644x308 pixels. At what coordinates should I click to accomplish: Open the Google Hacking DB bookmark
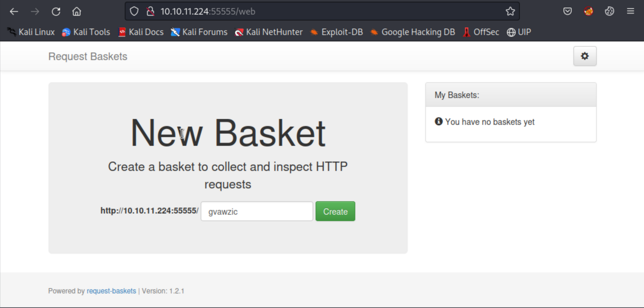[x=413, y=32]
